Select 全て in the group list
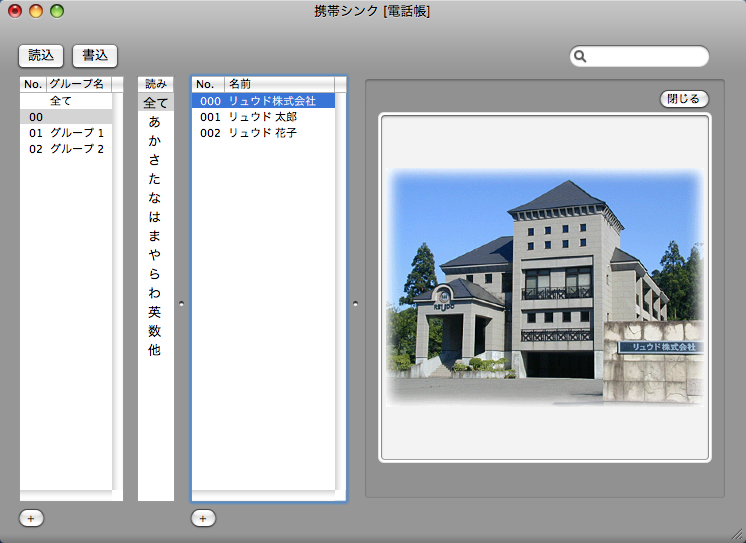The height and width of the screenshot is (543, 746). tap(61, 101)
